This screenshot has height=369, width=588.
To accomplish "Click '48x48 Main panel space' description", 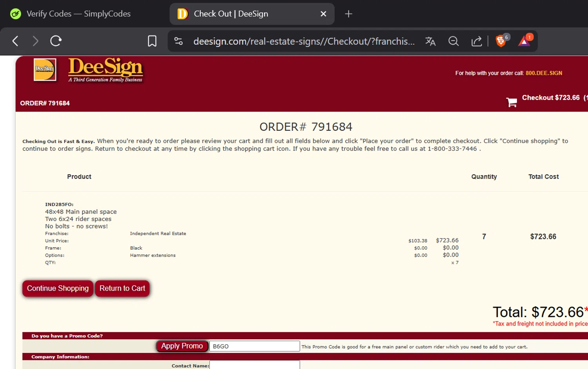I will point(81,212).
